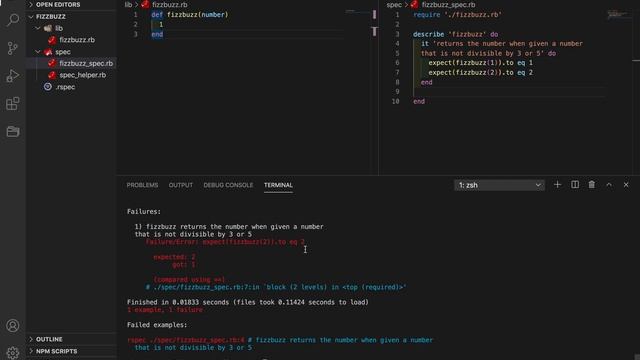Click the Ruby icon beside fizzbuzz.rb in the explorer
Image resolution: width=640 pixels, height=360 pixels.
52,40
